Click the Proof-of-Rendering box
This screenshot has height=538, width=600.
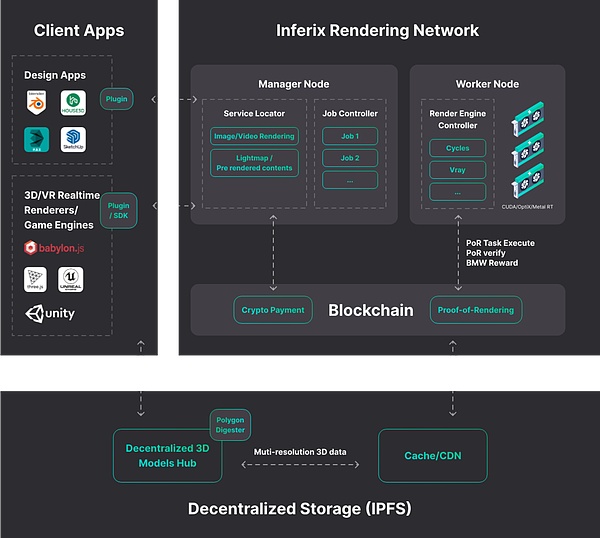pos(475,310)
